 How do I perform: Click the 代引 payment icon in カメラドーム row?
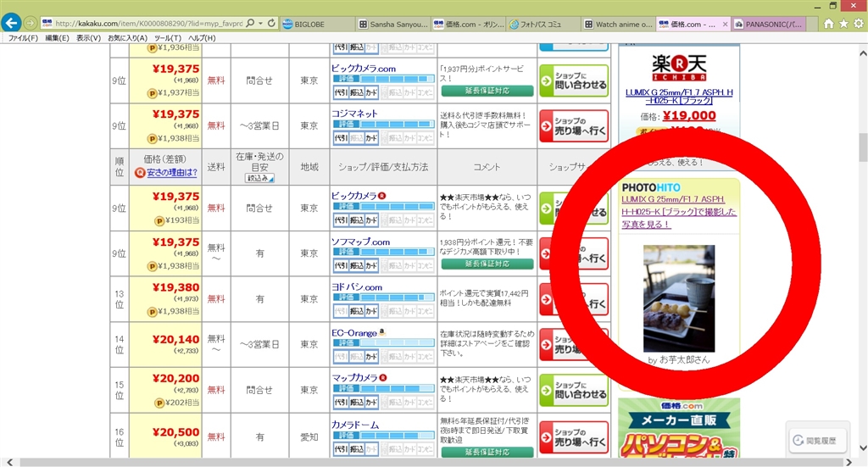click(x=341, y=448)
